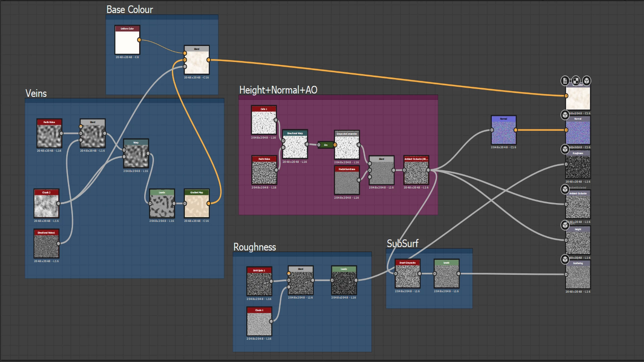Screen dimensions: 644x362
Task: Click the Roughness frame title label
Action: 255,247
